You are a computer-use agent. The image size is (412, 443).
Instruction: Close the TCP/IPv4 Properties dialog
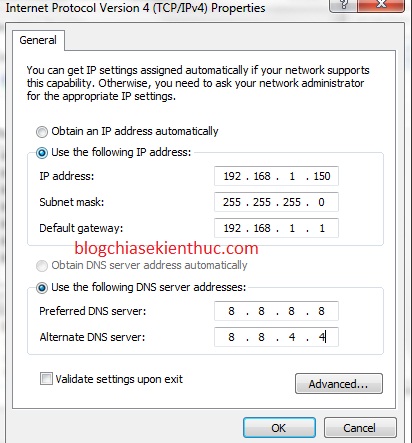pyautogui.click(x=381, y=5)
